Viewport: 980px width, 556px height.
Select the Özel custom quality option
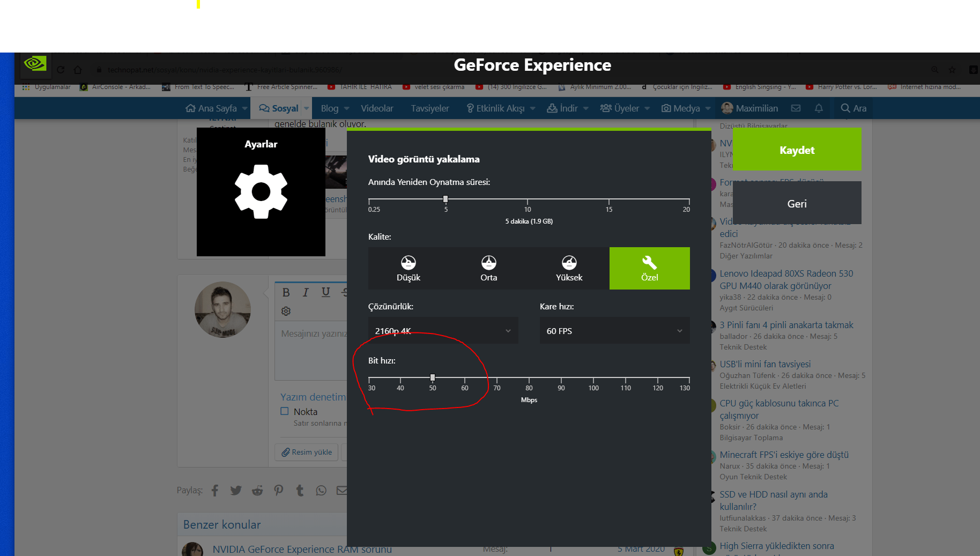click(650, 268)
